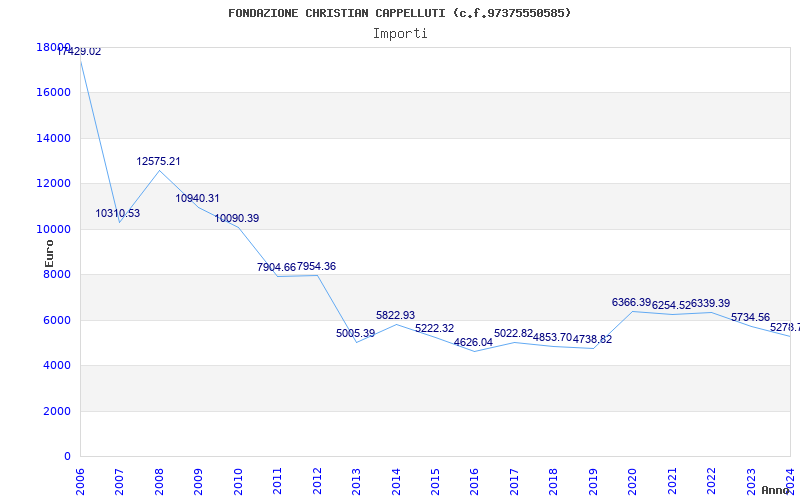Click the 2000 y-axis tick label

pos(57,411)
